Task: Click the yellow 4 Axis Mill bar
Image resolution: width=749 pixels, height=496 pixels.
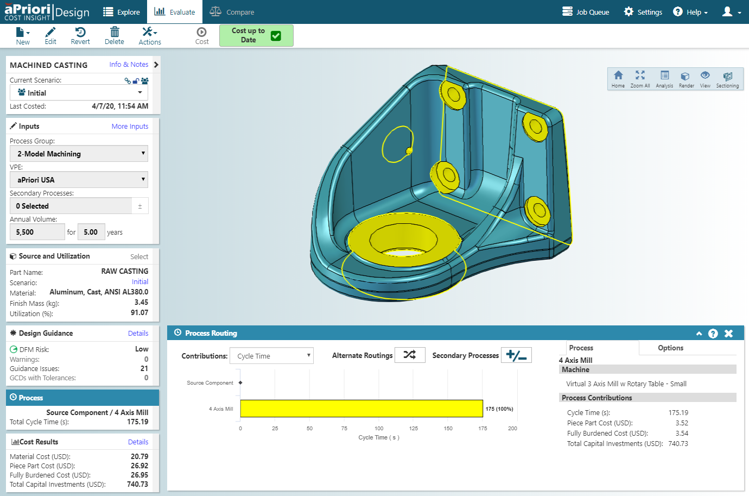Action: 361,409
